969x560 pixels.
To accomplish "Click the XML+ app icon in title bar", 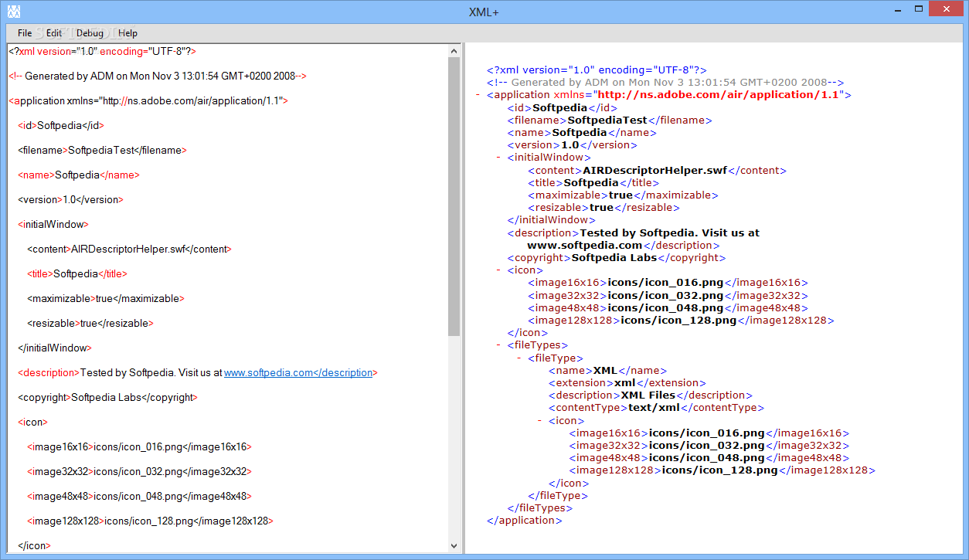I will point(13,11).
